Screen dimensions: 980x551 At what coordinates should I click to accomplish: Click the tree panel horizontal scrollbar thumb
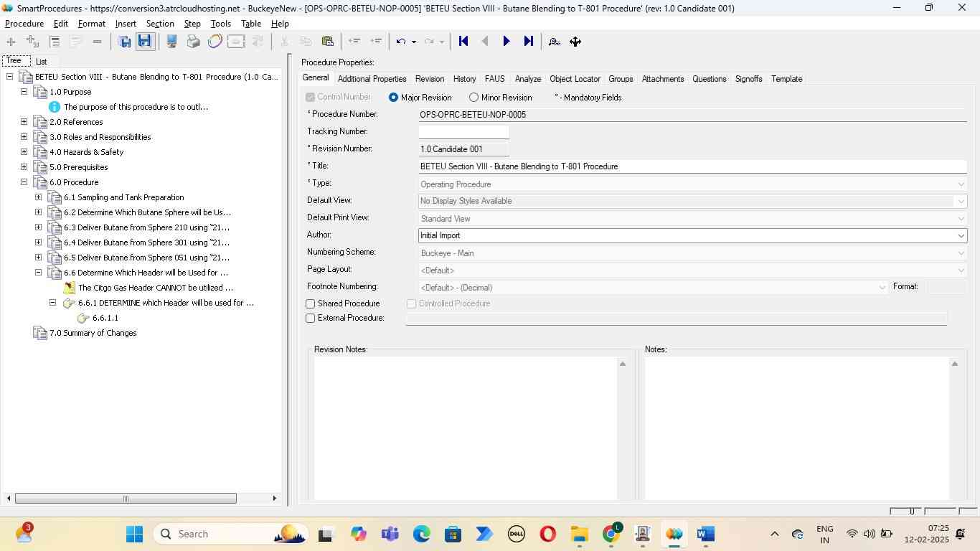tap(126, 498)
